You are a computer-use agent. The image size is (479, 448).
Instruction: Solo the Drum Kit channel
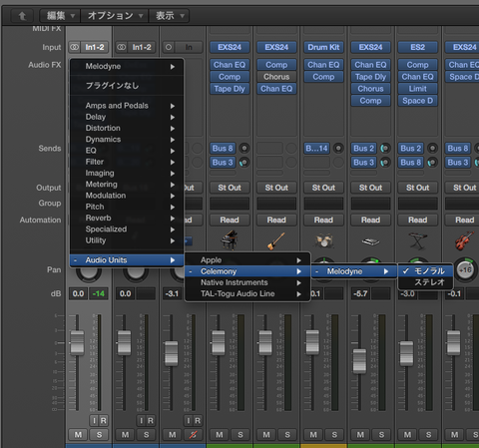click(x=334, y=434)
